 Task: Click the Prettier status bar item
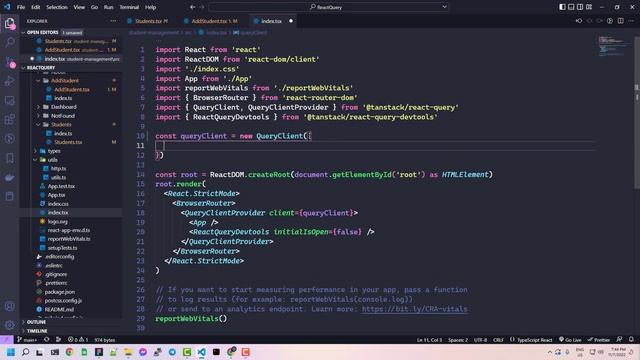click(x=598, y=340)
